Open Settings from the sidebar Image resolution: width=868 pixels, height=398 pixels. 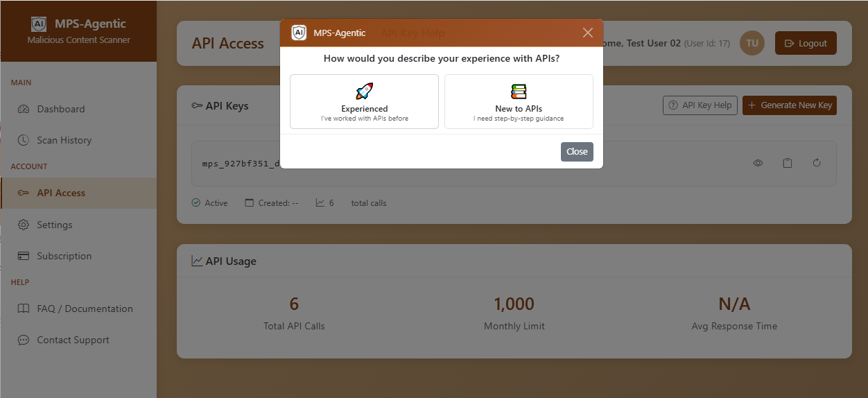coord(78,225)
